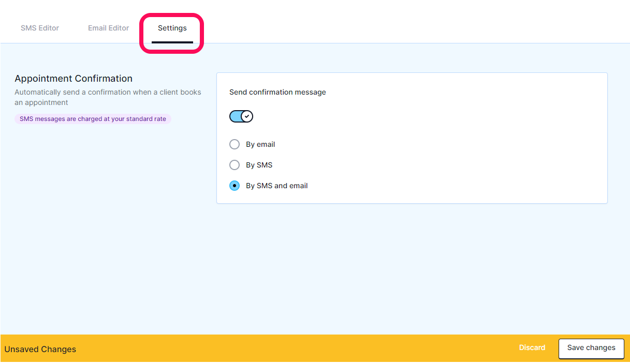Toggle the Send confirmation message switch
Image resolution: width=630 pixels, height=364 pixels.
tap(241, 116)
